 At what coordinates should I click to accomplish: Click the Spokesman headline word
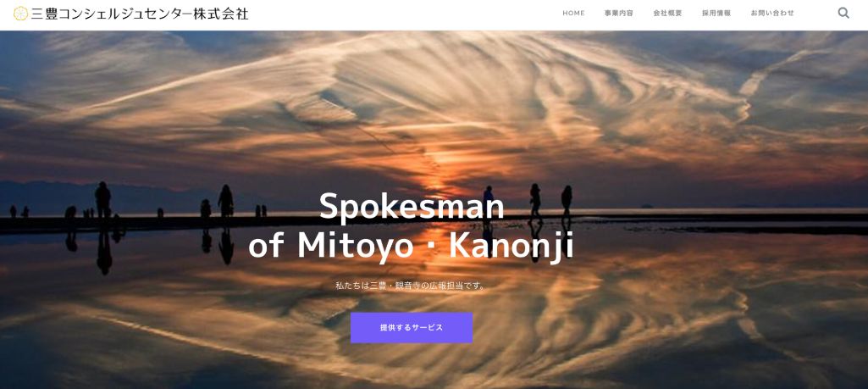click(x=412, y=206)
